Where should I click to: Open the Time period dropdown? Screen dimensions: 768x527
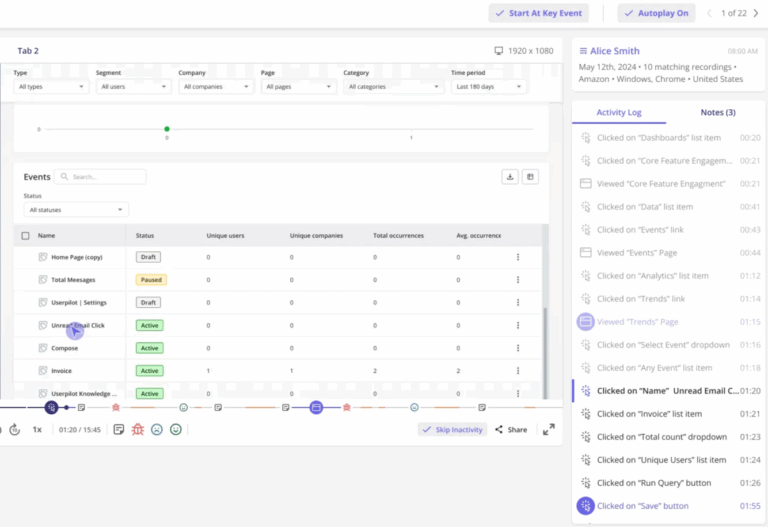490,87
